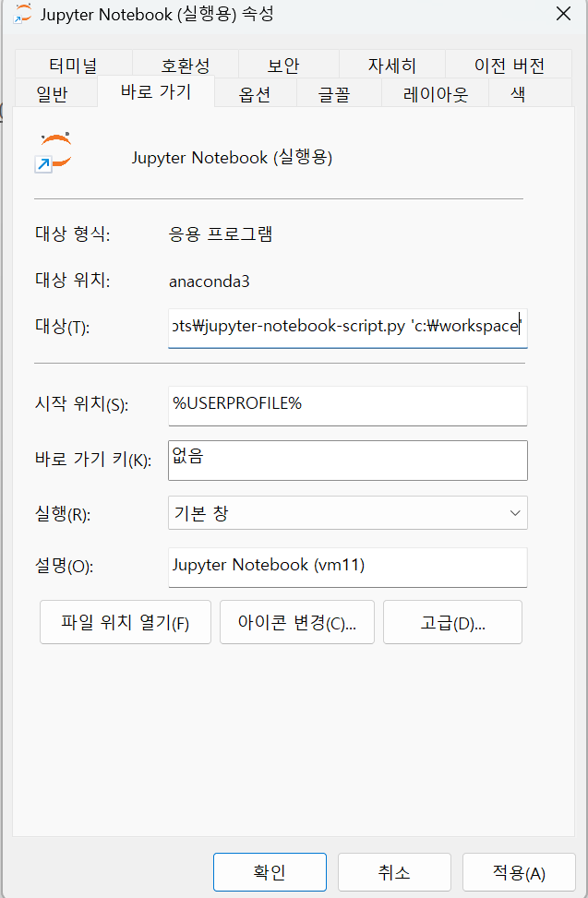
Task: Expand the 실행(R) dropdown showing 기본 창
Action: coord(347,512)
